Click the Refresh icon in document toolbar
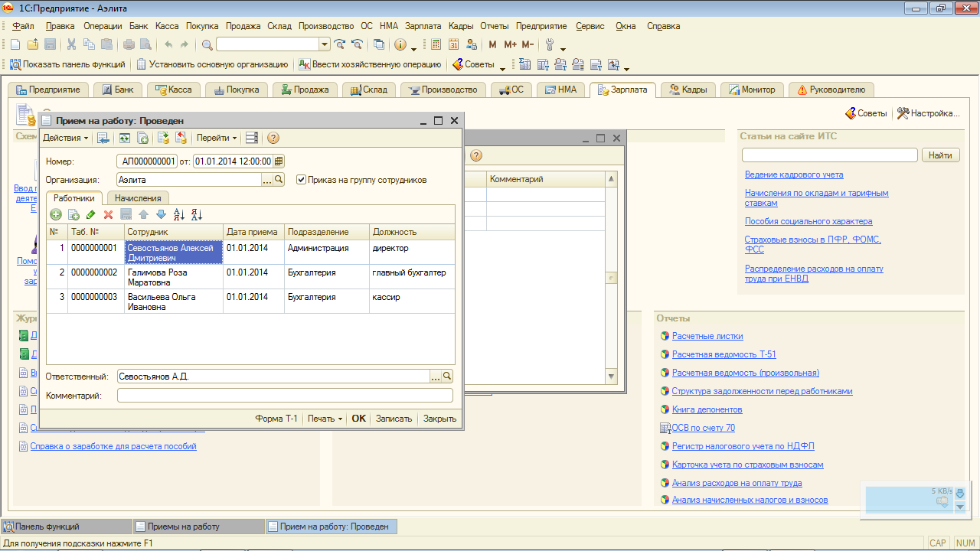980x551 pixels. (124, 138)
